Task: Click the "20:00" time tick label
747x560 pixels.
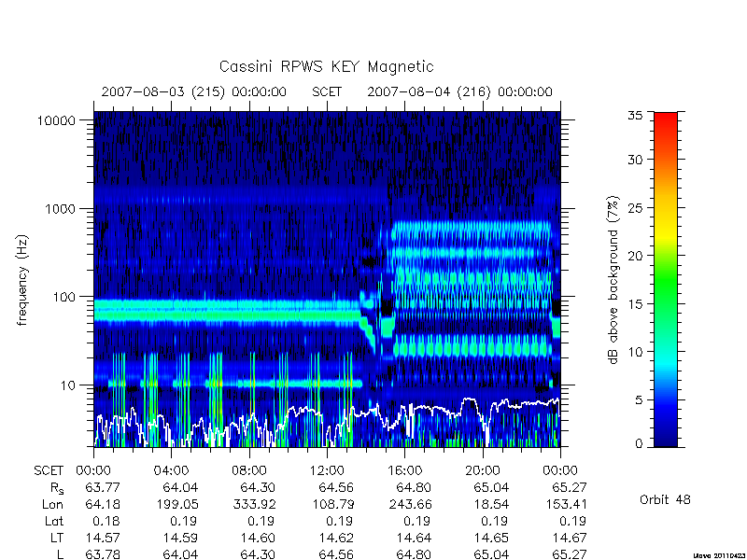Action: [483, 471]
